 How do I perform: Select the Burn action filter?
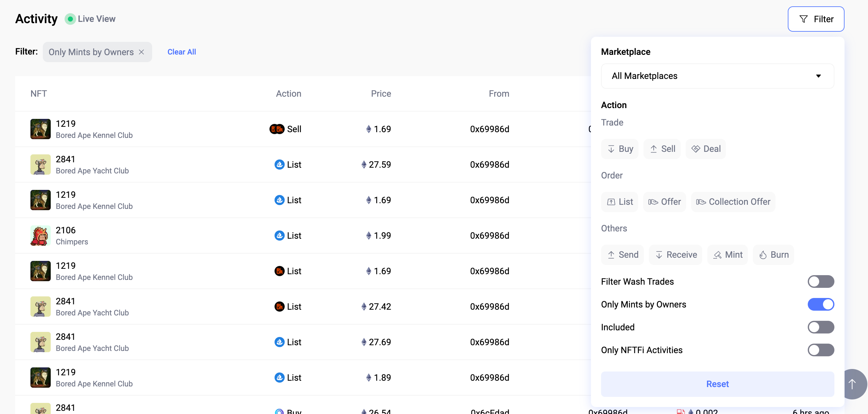pyautogui.click(x=773, y=254)
